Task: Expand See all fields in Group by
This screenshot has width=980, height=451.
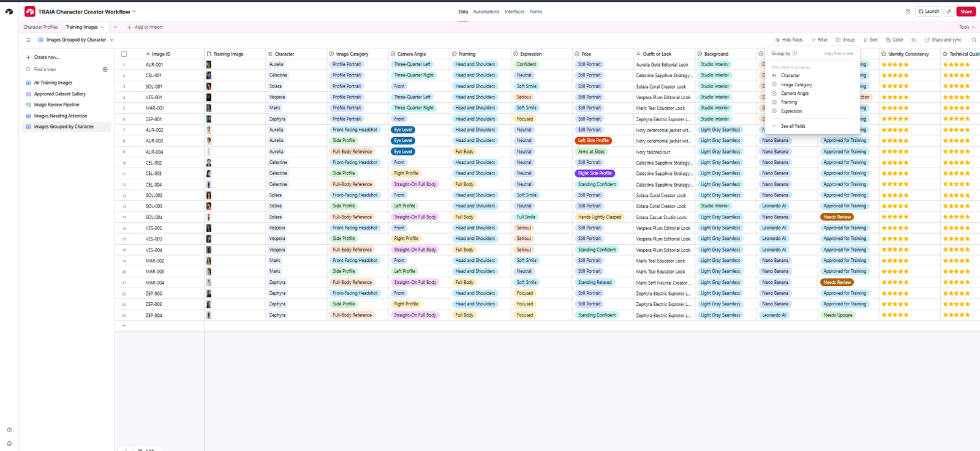Action: [x=793, y=126]
